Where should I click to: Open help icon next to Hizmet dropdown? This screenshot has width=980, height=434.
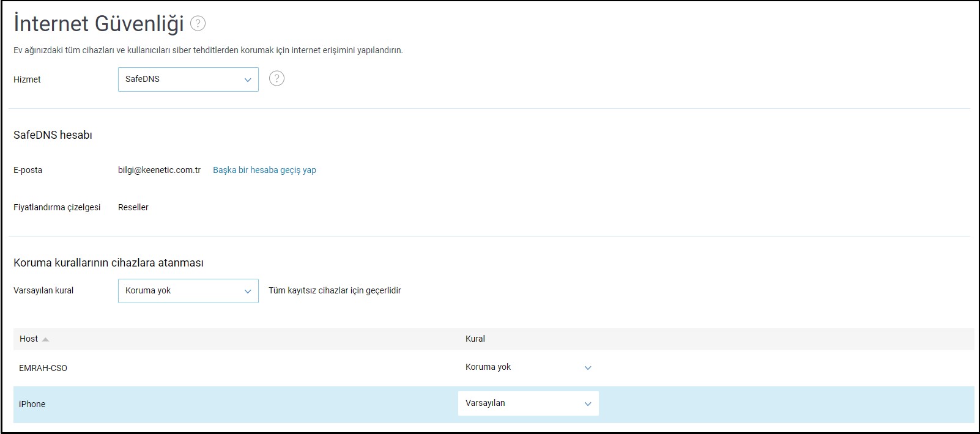[277, 79]
